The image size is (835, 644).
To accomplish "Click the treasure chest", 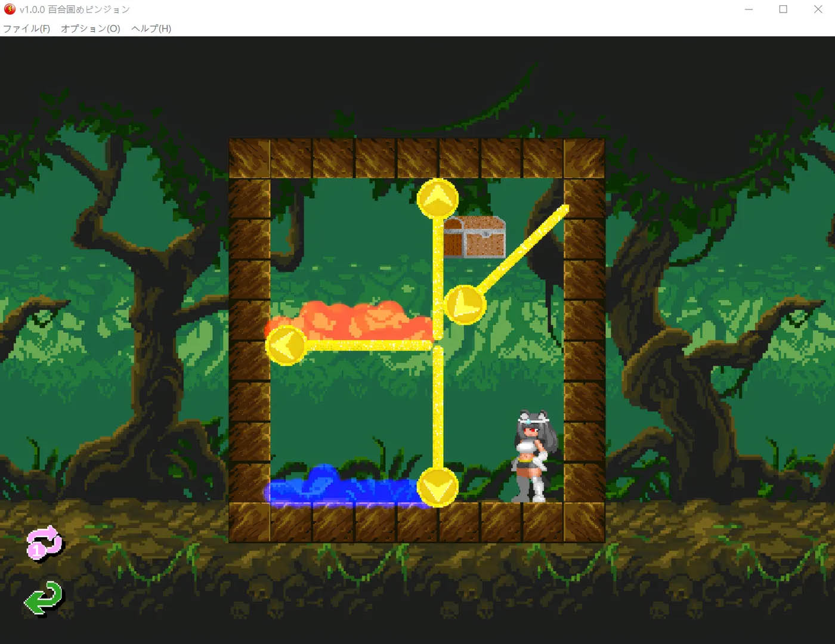I will click(x=475, y=237).
